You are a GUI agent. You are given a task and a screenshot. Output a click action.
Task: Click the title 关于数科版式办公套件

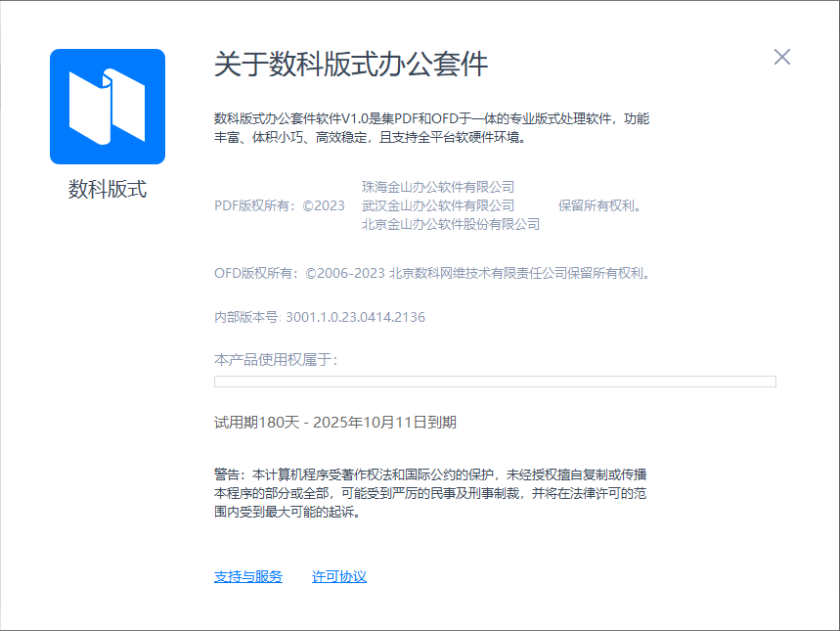[351, 65]
